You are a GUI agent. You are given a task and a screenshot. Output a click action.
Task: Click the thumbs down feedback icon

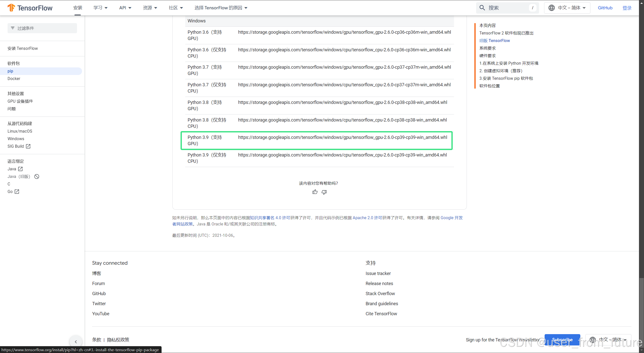point(324,192)
